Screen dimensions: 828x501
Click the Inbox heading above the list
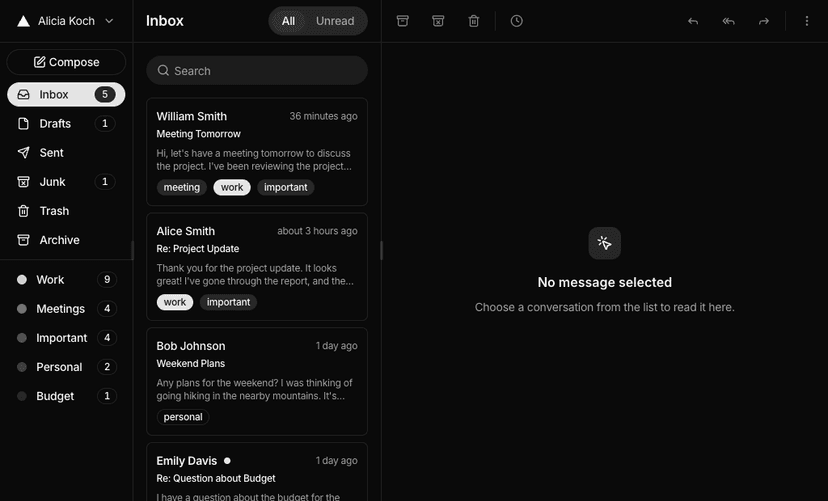(x=165, y=21)
